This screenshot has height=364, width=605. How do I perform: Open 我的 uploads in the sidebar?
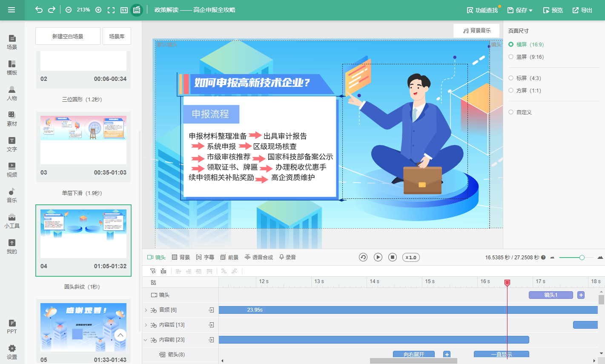tap(12, 246)
